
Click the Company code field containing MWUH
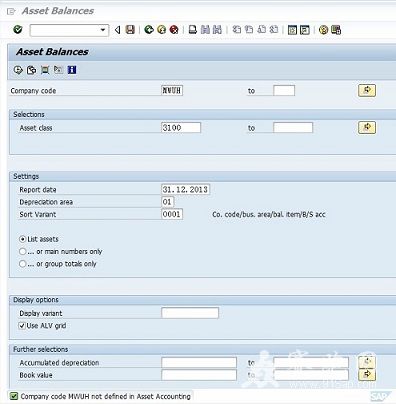[x=172, y=90]
